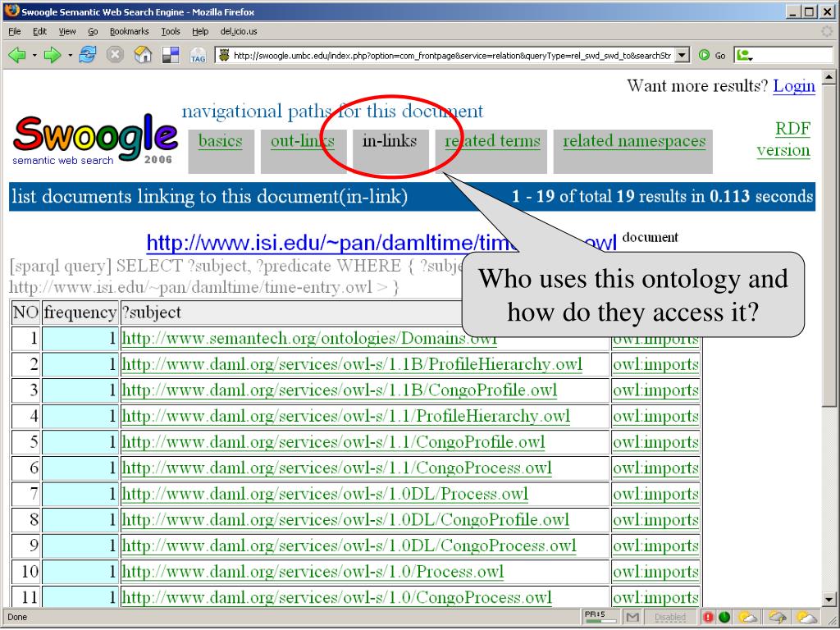Click the Gmail notifier M icon
Image resolution: width=840 pixels, height=630 pixels.
[x=632, y=617]
